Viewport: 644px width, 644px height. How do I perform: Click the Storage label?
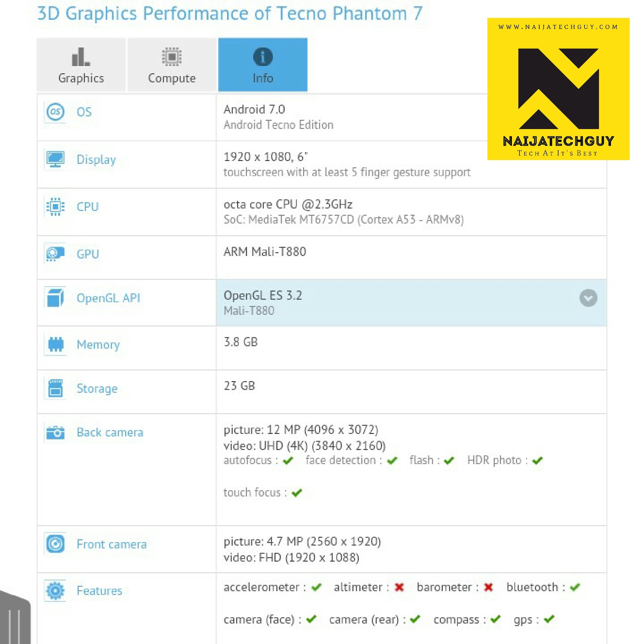pos(97,389)
